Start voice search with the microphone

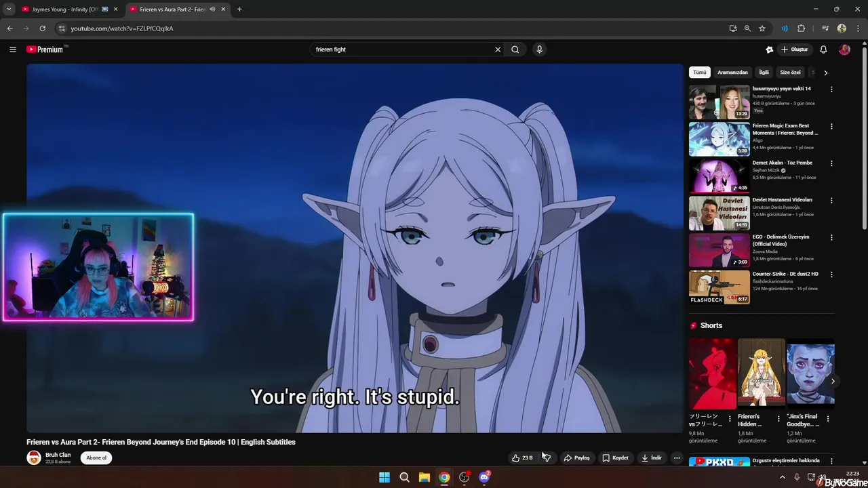point(539,49)
